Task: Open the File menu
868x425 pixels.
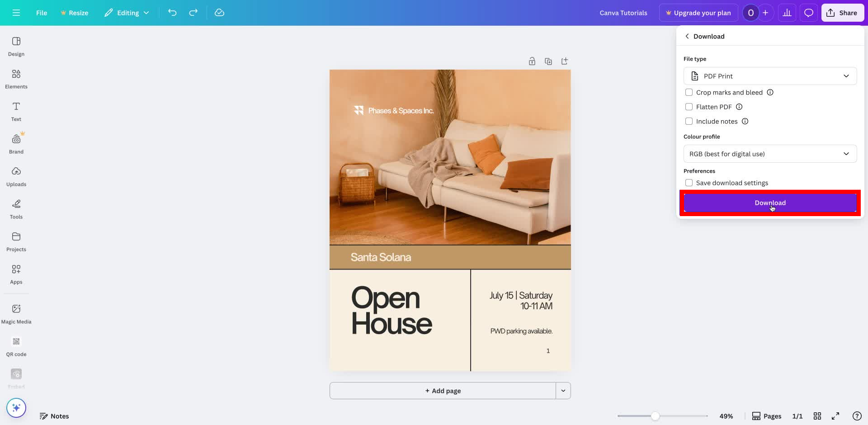Action: click(x=41, y=13)
